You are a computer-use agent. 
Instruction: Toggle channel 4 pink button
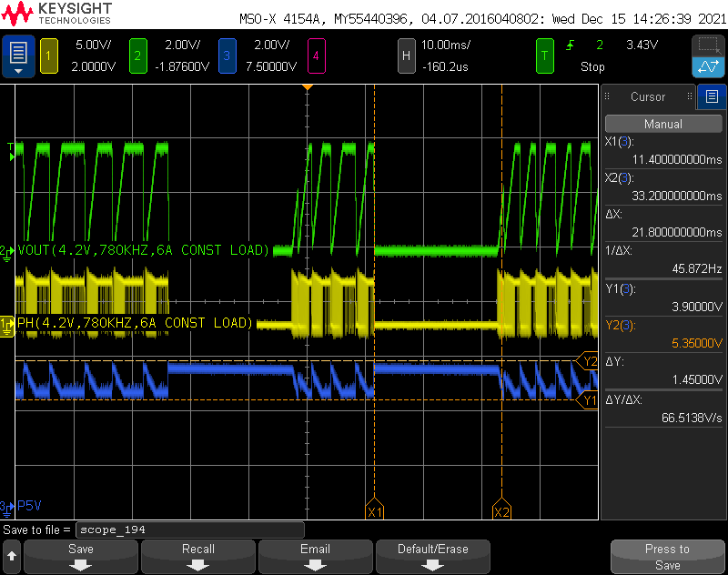(x=316, y=56)
